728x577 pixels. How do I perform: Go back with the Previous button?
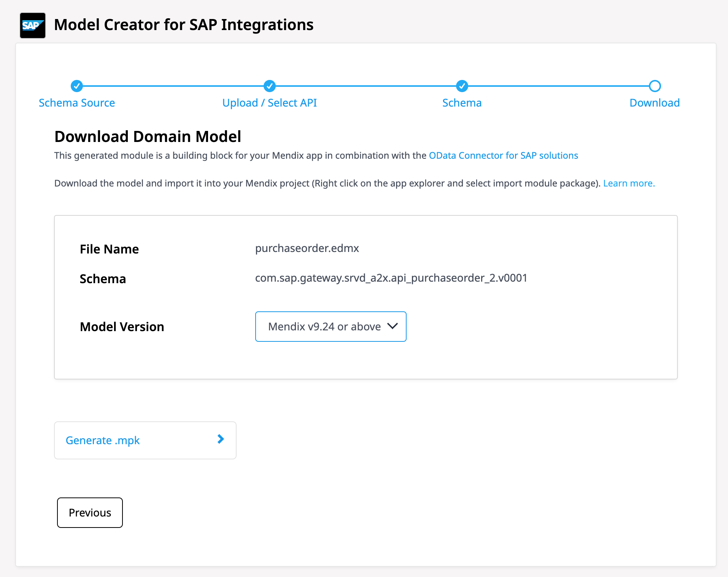click(x=90, y=513)
